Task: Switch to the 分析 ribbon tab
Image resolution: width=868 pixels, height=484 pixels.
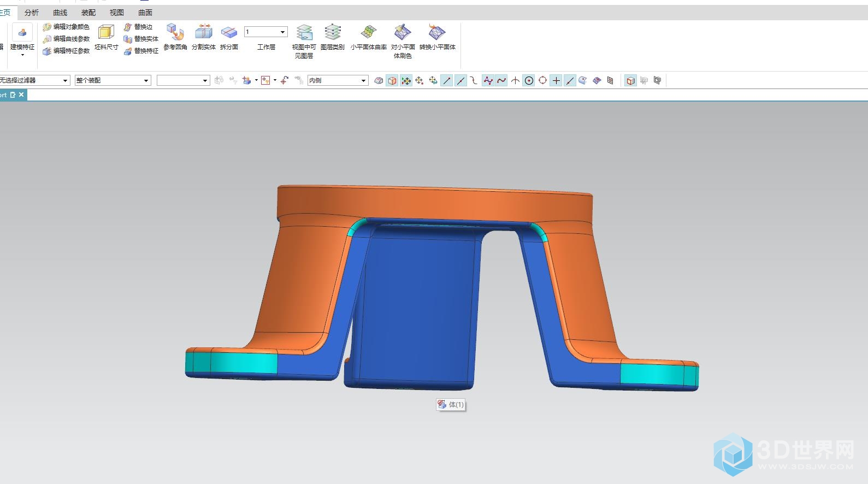Action: tap(32, 13)
